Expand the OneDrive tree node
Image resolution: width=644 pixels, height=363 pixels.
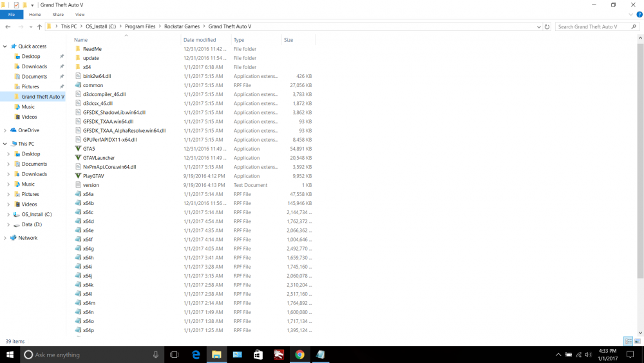(x=5, y=130)
